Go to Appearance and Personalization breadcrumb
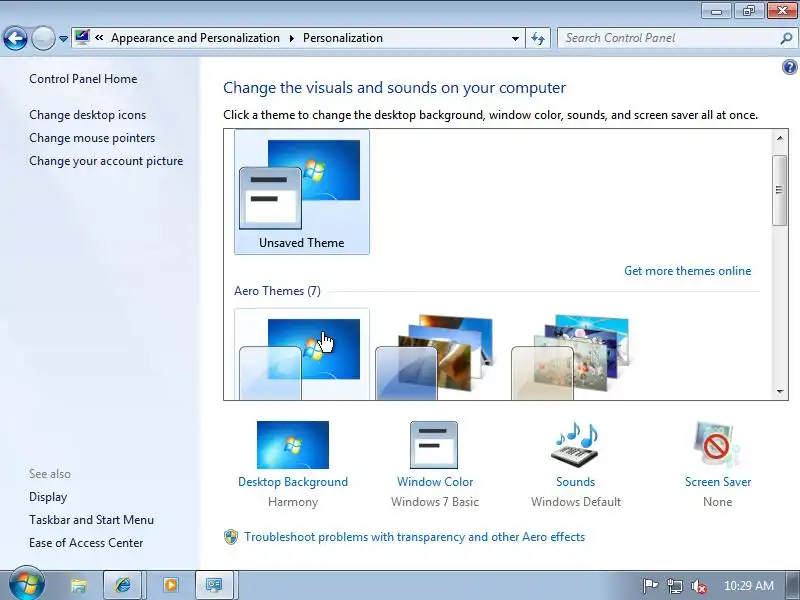 click(195, 38)
